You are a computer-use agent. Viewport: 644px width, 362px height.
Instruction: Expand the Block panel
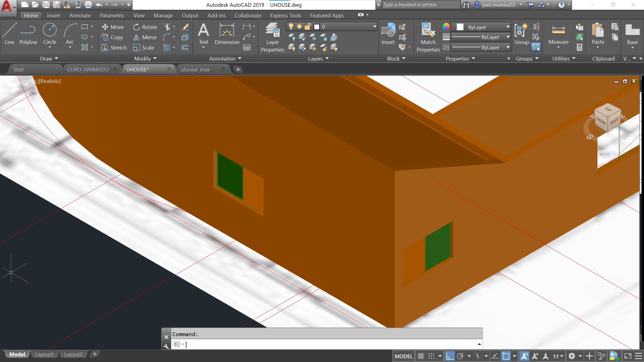396,59
